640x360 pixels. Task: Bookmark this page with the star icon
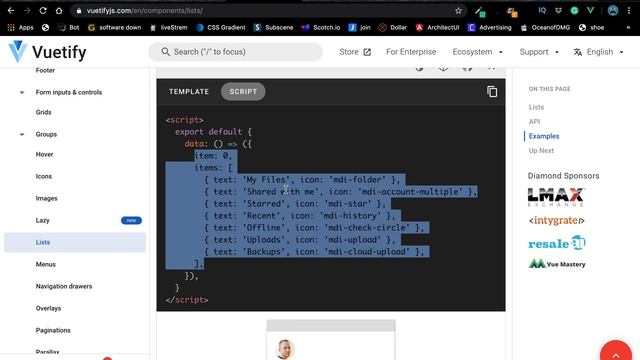(458, 11)
